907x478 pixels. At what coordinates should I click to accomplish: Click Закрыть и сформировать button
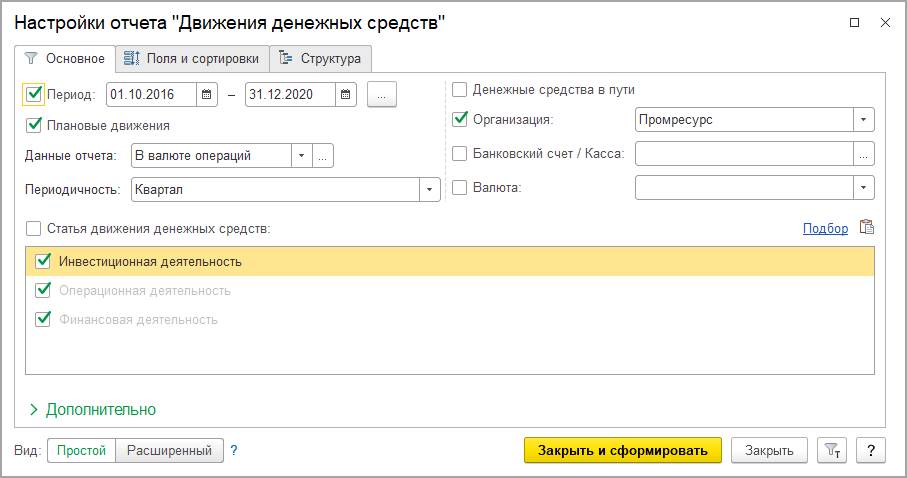622,451
